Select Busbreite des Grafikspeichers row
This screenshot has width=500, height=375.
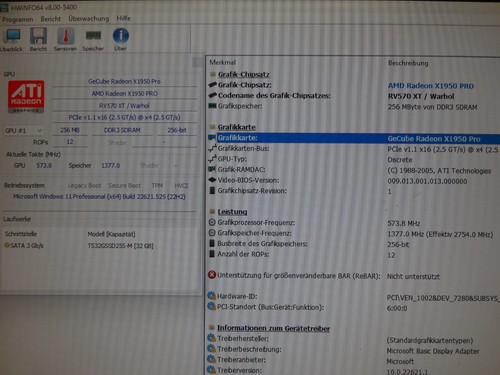(353, 244)
